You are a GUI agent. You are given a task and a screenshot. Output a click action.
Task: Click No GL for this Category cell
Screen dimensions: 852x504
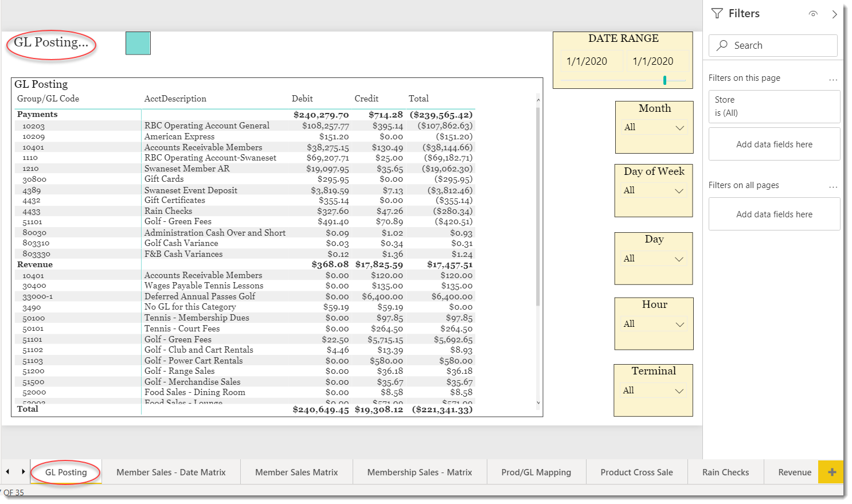click(x=190, y=307)
